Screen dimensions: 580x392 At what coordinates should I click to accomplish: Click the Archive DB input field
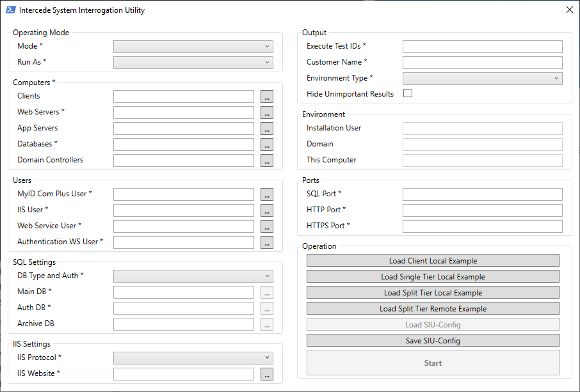[x=184, y=324]
